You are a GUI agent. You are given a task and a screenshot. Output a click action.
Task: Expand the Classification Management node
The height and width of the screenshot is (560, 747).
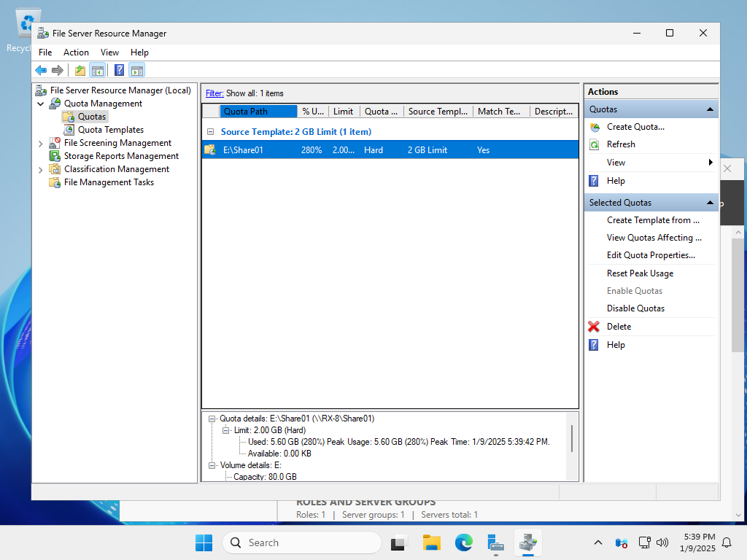[41, 169]
